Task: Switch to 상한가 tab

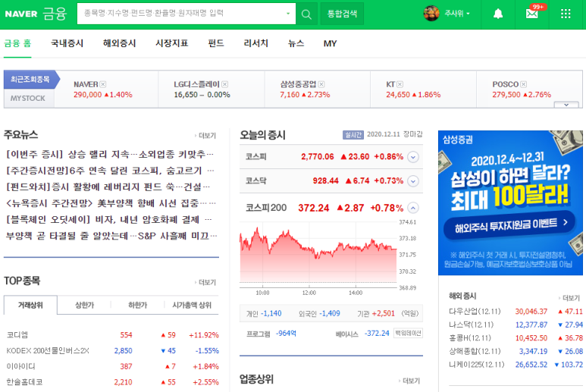Action: 84,306
